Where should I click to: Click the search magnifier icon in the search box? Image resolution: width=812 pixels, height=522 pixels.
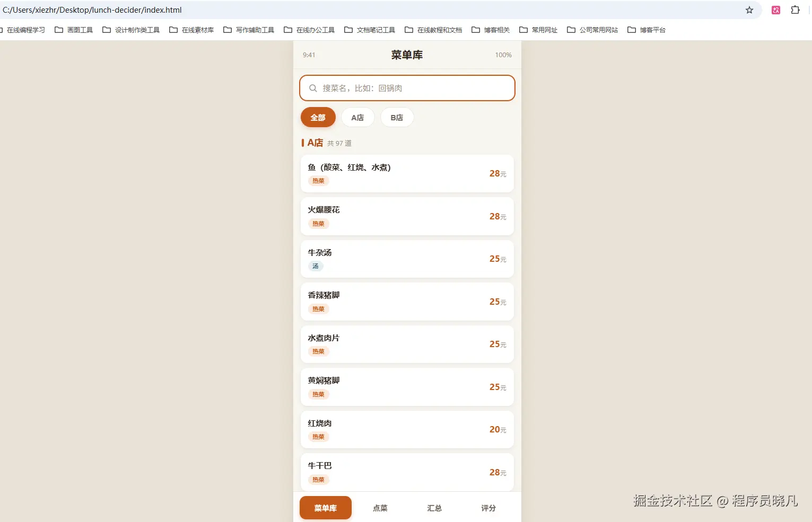[313, 88]
